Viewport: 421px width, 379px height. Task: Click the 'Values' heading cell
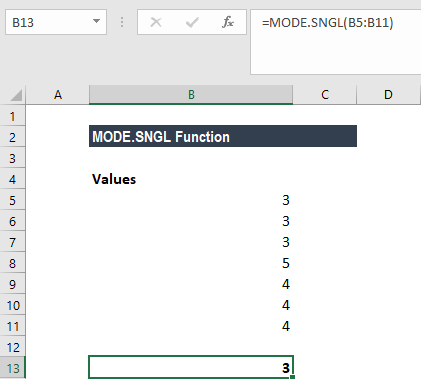click(x=191, y=179)
